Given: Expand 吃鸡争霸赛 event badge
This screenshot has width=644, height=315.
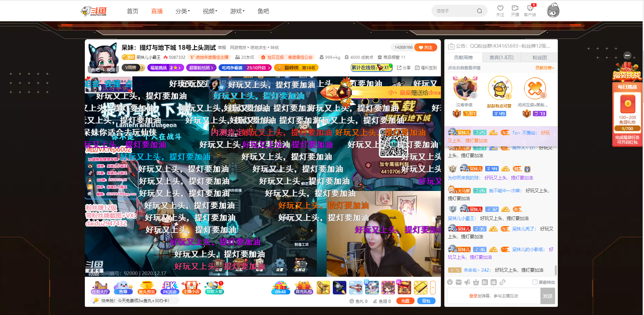Looking at the screenshot, I should 245,68.
